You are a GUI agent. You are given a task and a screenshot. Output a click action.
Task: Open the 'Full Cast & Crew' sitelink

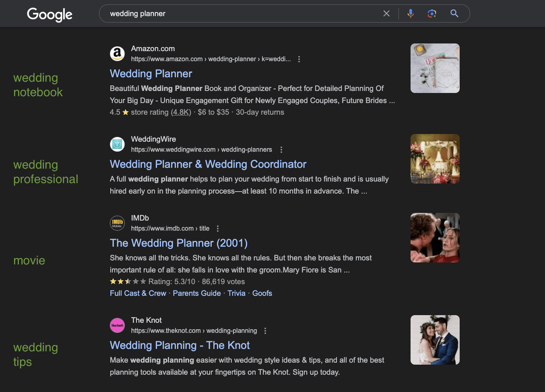coord(138,293)
